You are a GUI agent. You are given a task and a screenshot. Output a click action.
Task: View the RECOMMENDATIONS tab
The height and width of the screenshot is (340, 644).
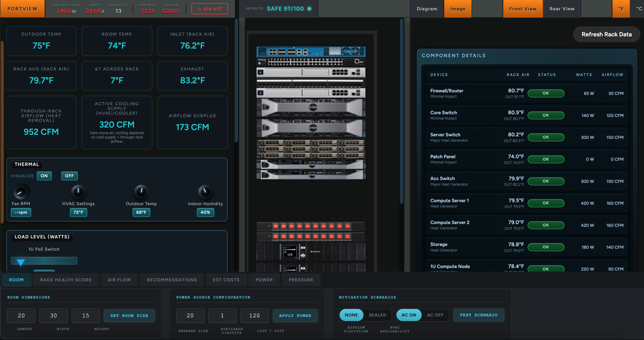(171, 279)
